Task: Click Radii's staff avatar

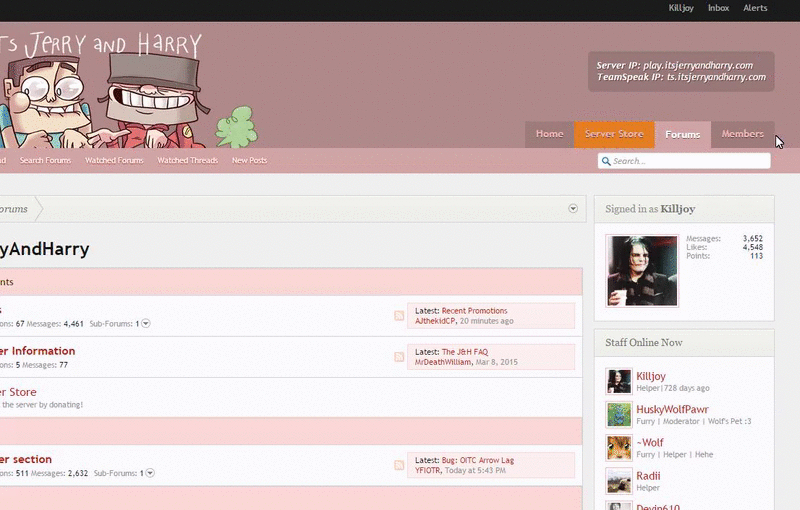Action: coord(619,481)
